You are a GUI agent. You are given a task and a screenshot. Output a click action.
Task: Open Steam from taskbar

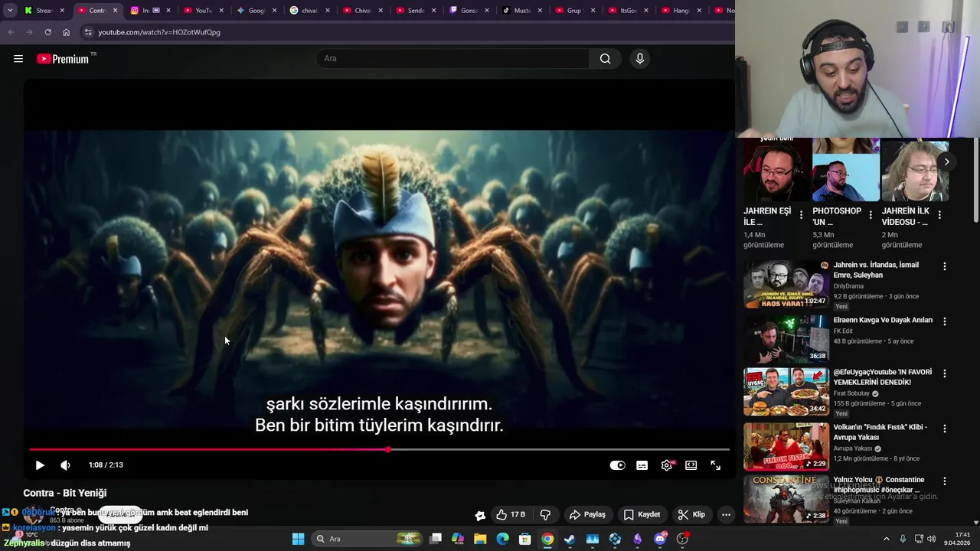[570, 539]
